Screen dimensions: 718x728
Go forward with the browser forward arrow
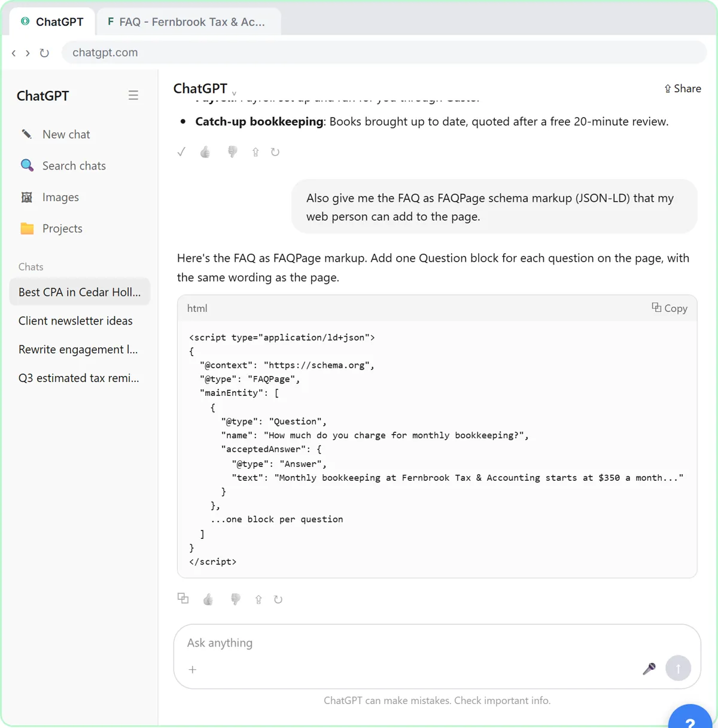point(28,53)
